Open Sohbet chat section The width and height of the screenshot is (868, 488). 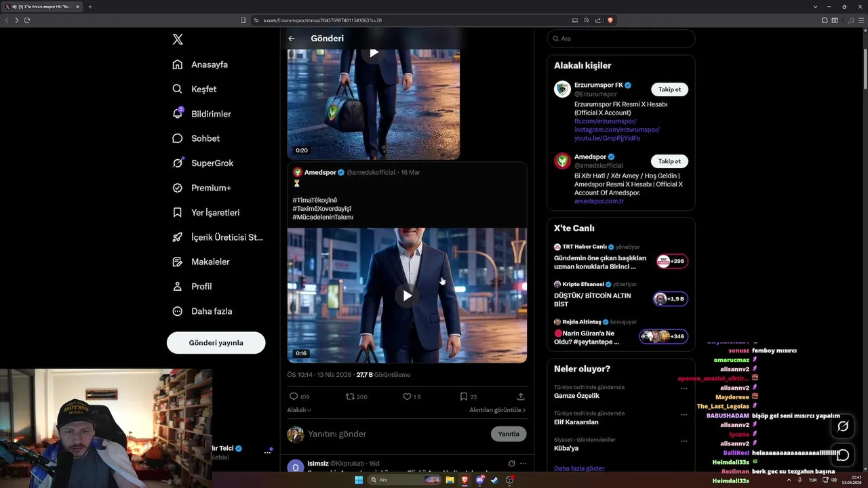(196, 138)
